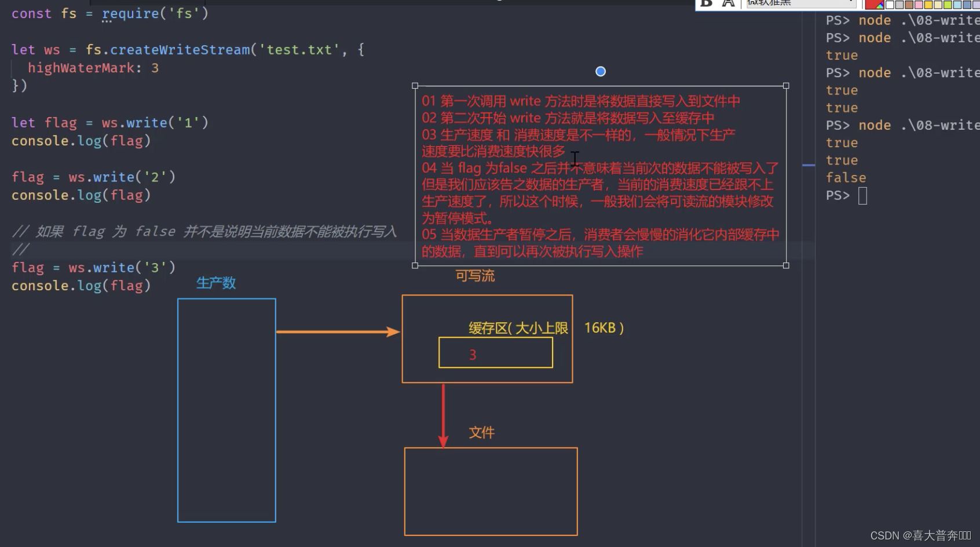
Task: Pick the brown color swatch
Action: (909, 5)
